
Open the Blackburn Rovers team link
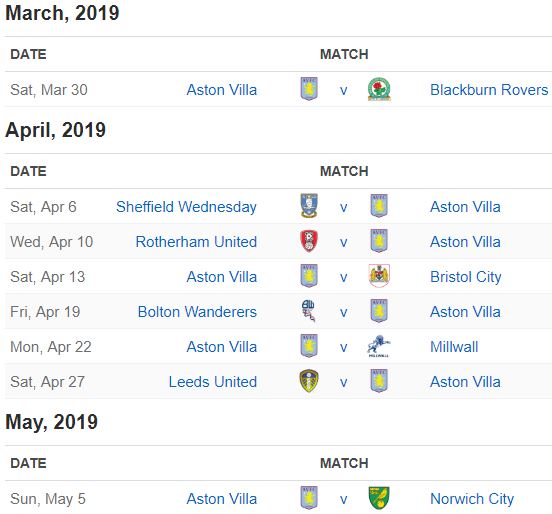point(489,90)
